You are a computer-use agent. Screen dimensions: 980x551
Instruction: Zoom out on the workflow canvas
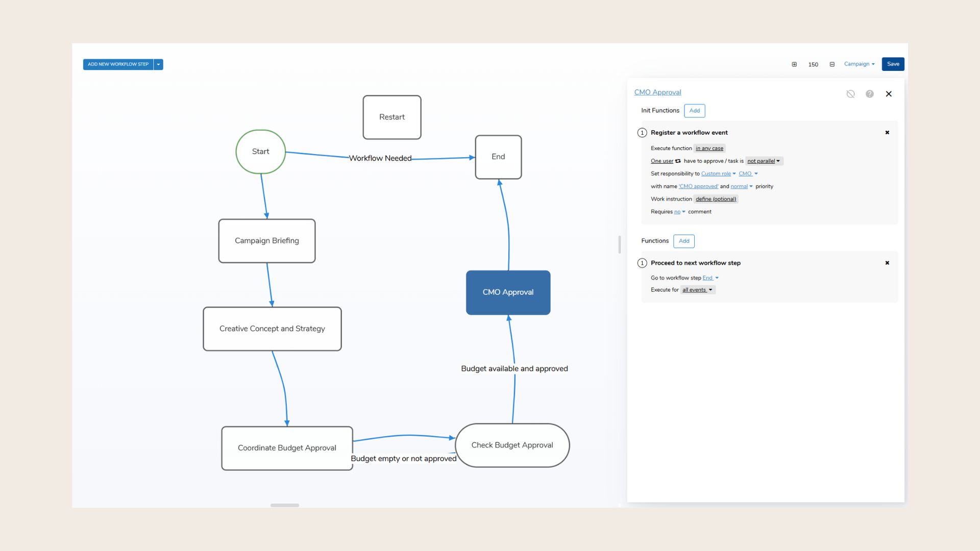coord(832,64)
